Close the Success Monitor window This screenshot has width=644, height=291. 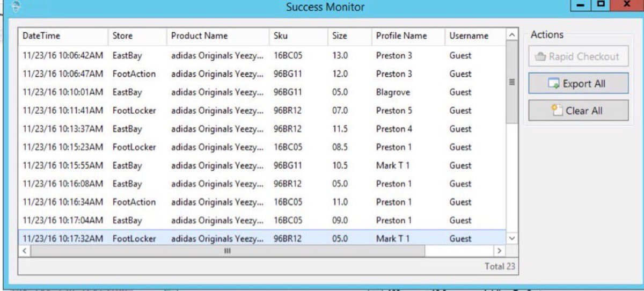(627, 5)
